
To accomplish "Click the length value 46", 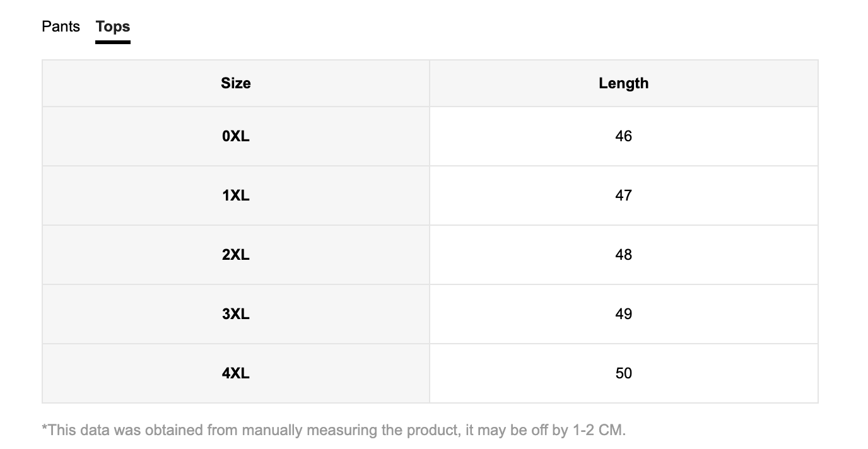I will click(x=623, y=136).
